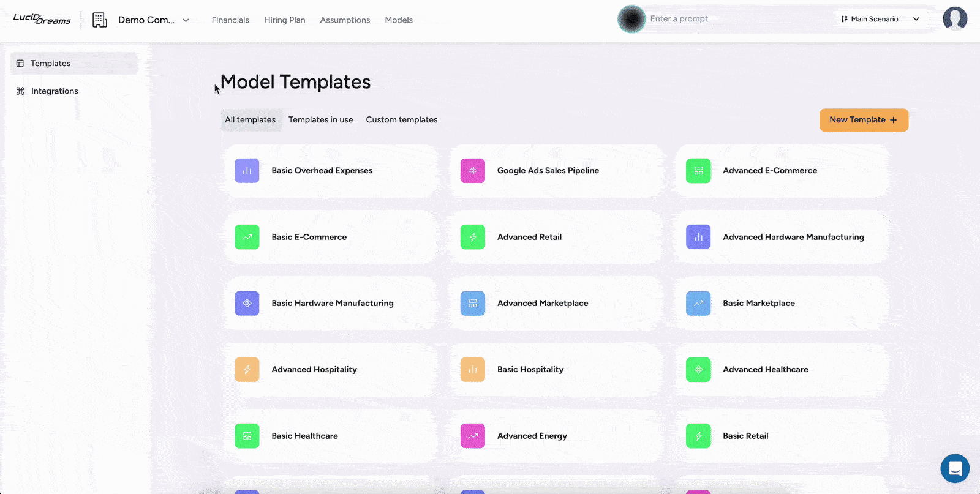This screenshot has width=980, height=494.
Task: Click the Advanced E-Commerce icon
Action: click(698, 171)
